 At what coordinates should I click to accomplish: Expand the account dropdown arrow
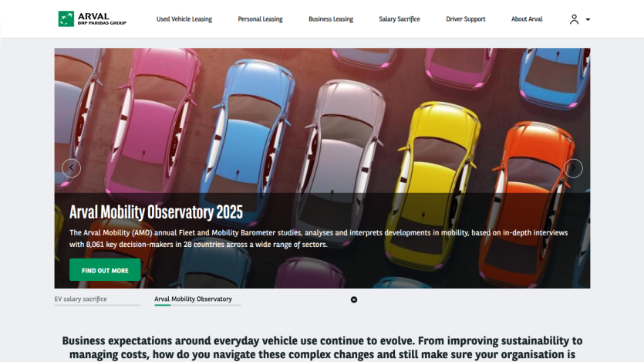(588, 20)
